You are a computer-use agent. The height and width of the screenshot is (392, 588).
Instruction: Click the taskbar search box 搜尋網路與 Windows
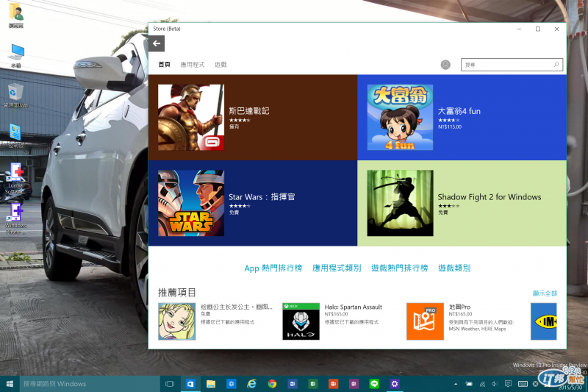coord(90,384)
